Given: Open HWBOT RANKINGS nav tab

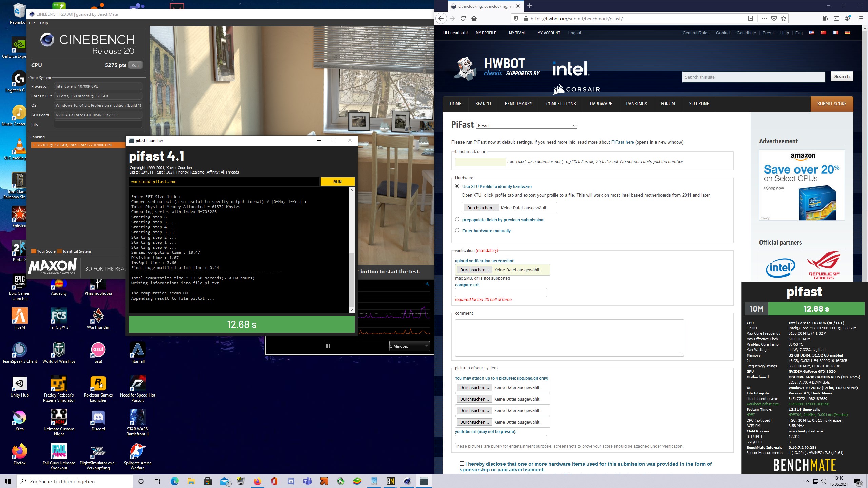Looking at the screenshot, I should point(636,104).
